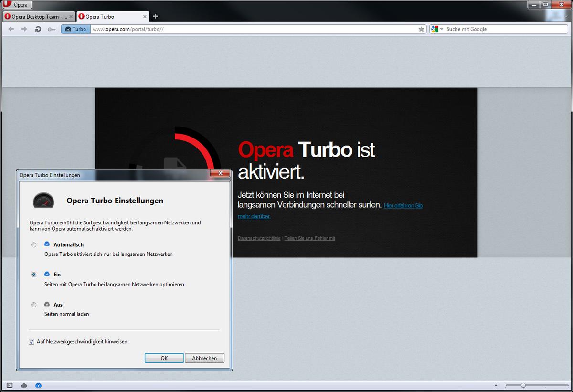Screen dimensions: 573x392
Task: Open the Google search engine dropdown
Action: click(442, 29)
